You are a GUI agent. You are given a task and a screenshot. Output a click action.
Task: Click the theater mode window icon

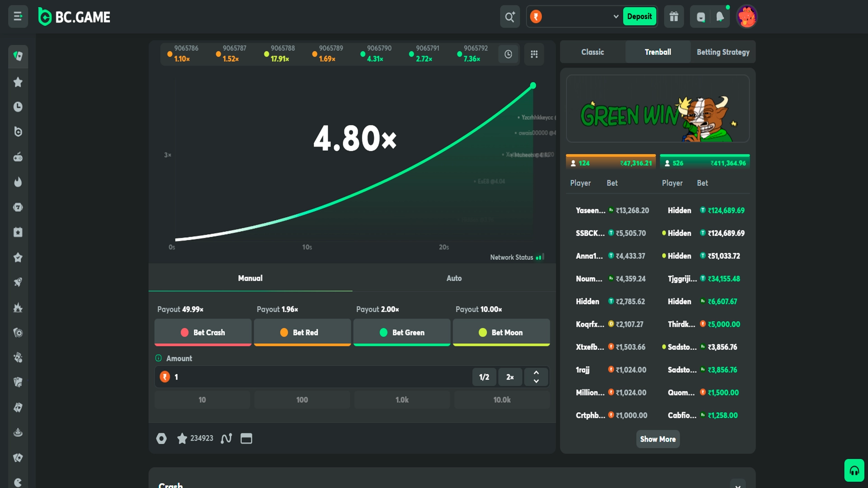coord(246,438)
